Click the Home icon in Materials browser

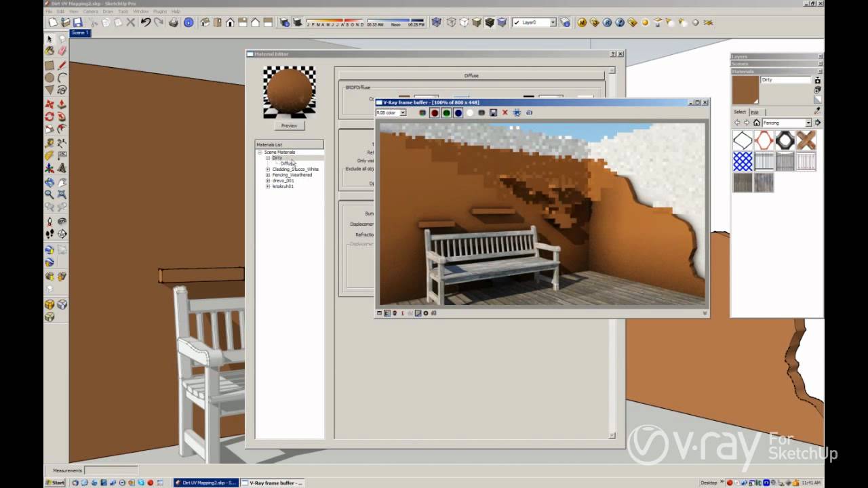[756, 123]
